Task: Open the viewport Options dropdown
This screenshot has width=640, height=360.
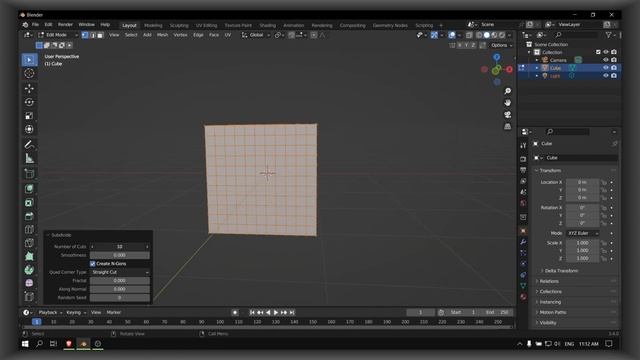Action: [501, 45]
